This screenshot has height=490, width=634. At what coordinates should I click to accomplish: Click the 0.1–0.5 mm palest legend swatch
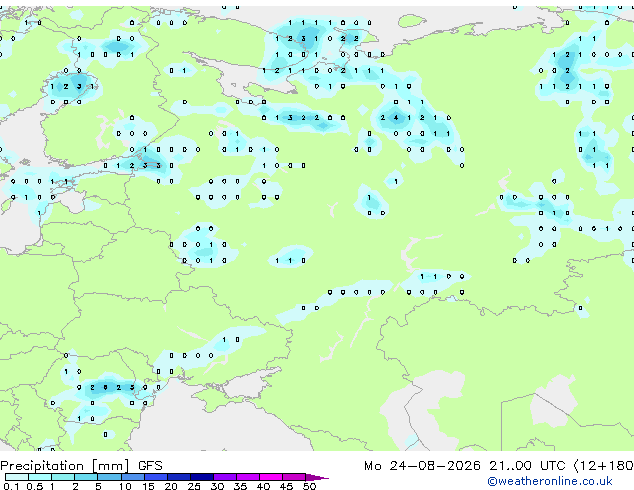tap(17, 477)
